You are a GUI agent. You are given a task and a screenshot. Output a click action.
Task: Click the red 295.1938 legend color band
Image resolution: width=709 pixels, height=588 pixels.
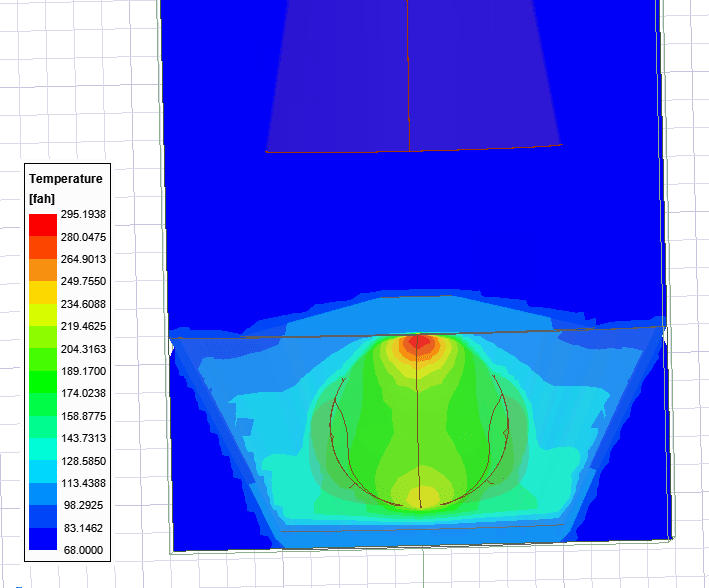(x=43, y=225)
